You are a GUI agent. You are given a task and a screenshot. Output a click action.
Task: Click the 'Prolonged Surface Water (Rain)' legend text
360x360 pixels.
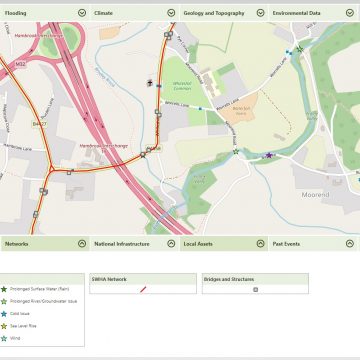click(x=40, y=289)
